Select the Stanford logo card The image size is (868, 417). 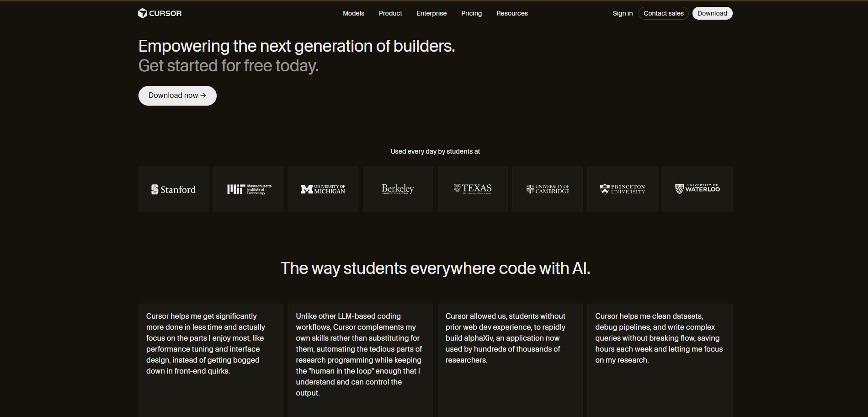coord(173,189)
